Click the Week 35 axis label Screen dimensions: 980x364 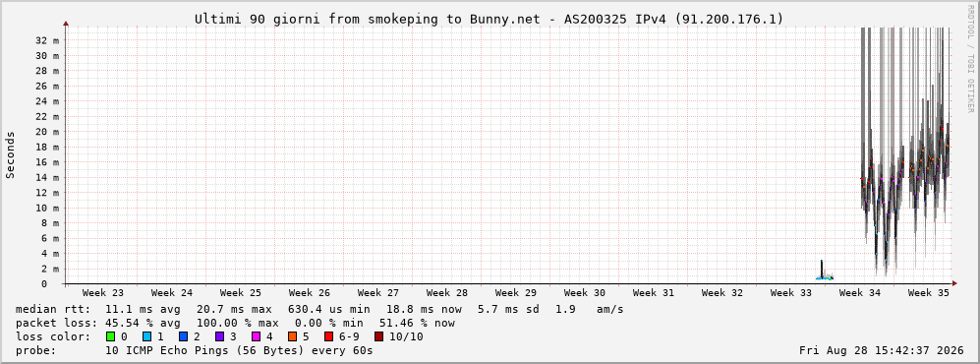click(928, 293)
